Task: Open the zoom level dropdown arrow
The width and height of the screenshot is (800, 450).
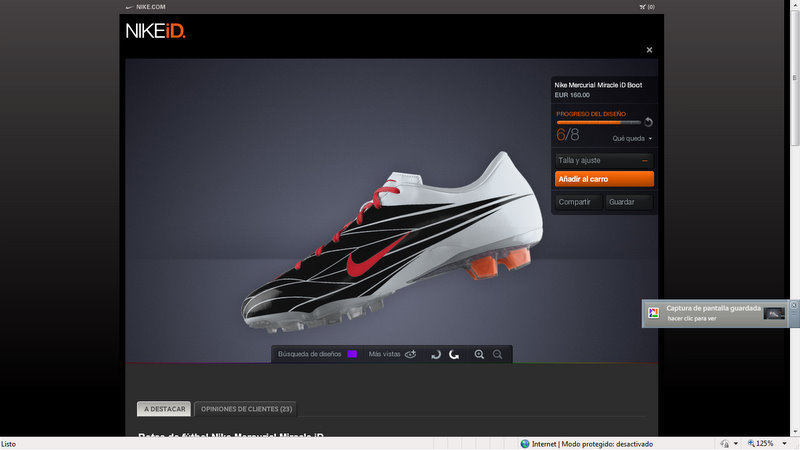Action: click(x=784, y=444)
